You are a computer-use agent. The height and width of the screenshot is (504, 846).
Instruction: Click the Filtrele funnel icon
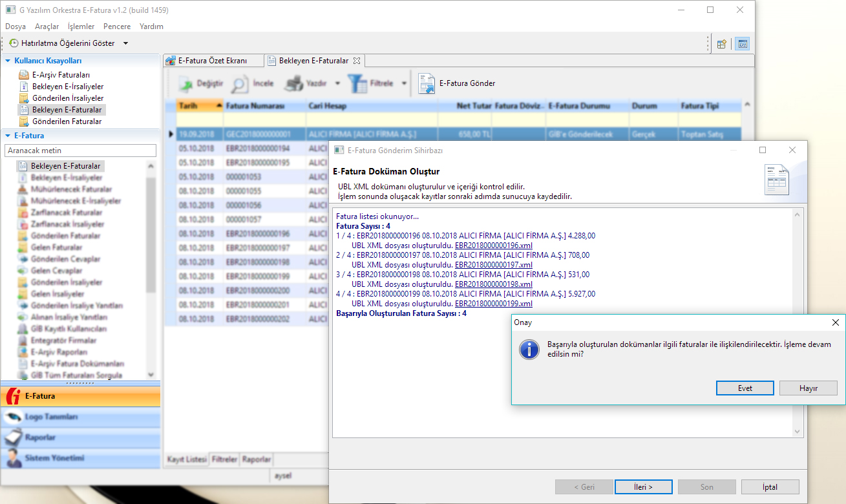pyautogui.click(x=357, y=84)
